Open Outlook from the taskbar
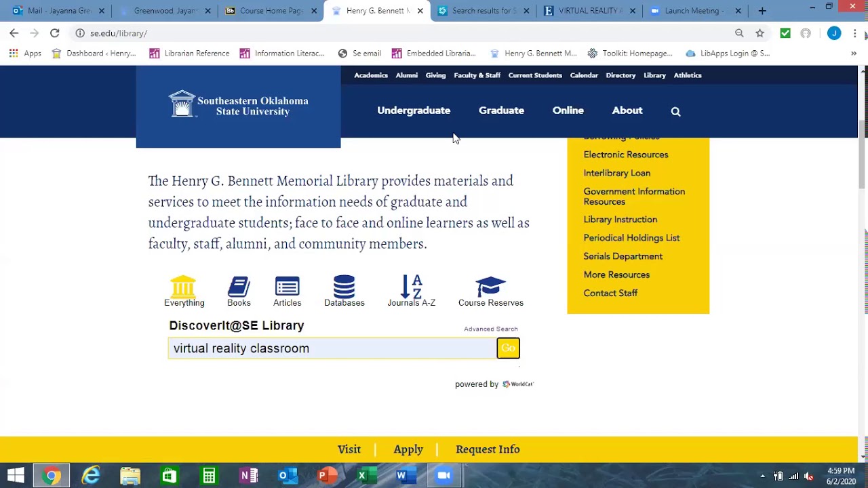The width and height of the screenshot is (868, 488). tap(288, 476)
